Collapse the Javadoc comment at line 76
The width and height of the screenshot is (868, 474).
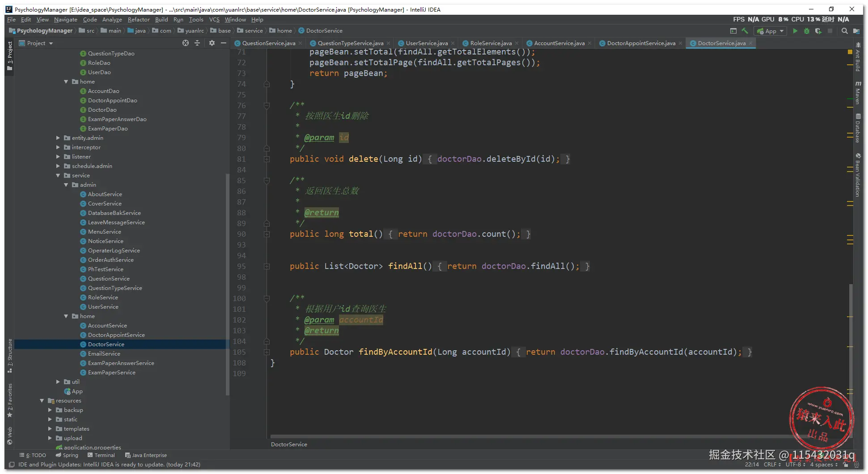(x=267, y=105)
